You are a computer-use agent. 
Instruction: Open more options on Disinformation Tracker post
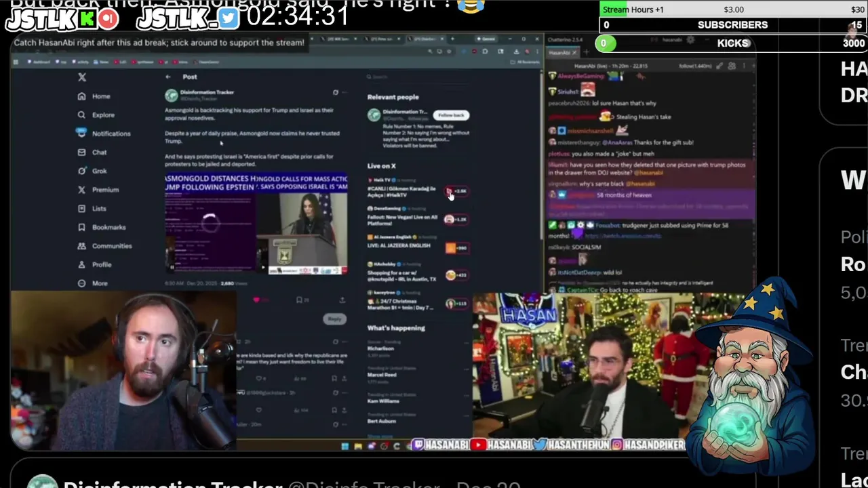click(x=344, y=92)
